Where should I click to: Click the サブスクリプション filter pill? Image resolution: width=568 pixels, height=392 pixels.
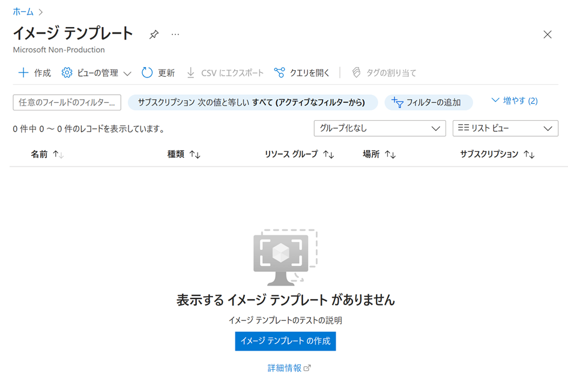pyautogui.click(x=252, y=103)
